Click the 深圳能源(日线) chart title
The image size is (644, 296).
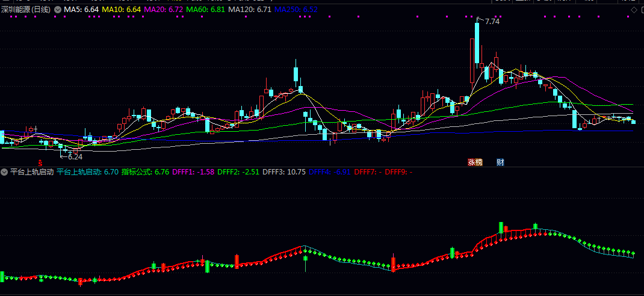click(x=26, y=10)
